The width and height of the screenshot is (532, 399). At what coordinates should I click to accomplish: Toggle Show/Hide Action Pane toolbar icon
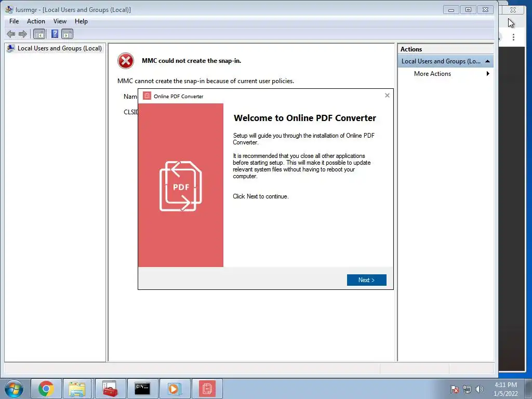pyautogui.click(x=67, y=34)
